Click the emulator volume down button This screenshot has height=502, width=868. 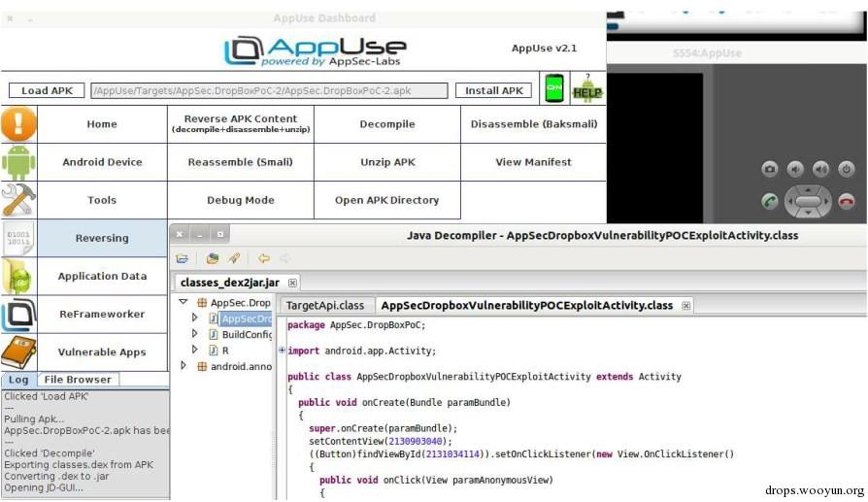point(795,169)
